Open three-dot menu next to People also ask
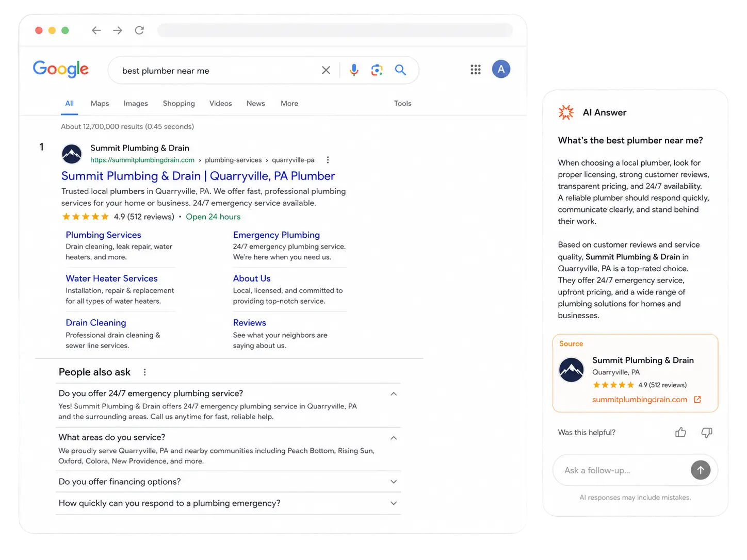 point(145,372)
